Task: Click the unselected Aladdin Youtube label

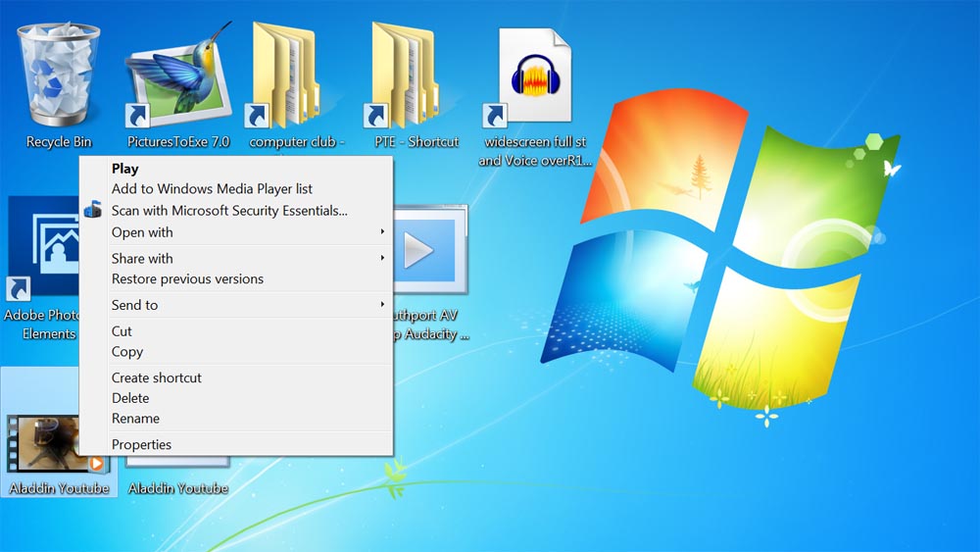Action: (178, 488)
